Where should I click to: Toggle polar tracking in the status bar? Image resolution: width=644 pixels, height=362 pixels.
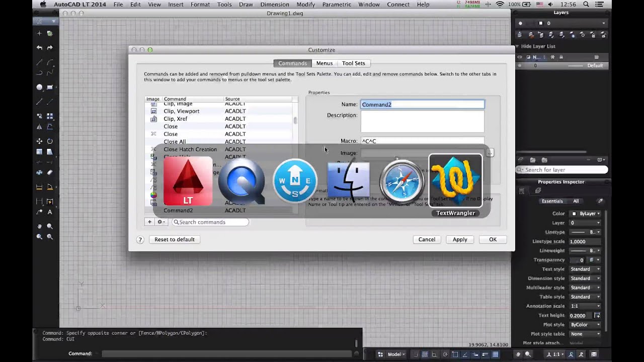pyautogui.click(x=445, y=354)
